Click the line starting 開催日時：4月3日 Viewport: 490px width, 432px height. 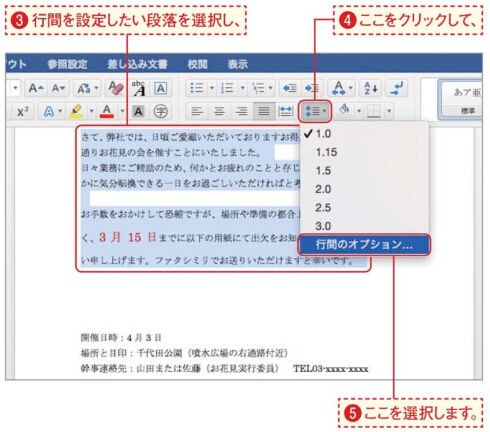click(121, 338)
